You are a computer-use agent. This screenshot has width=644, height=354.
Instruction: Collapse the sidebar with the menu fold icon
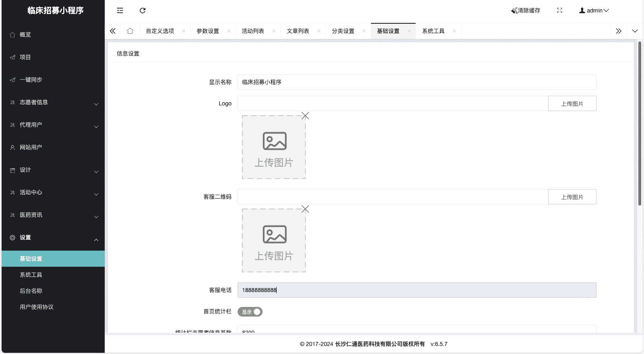120,10
